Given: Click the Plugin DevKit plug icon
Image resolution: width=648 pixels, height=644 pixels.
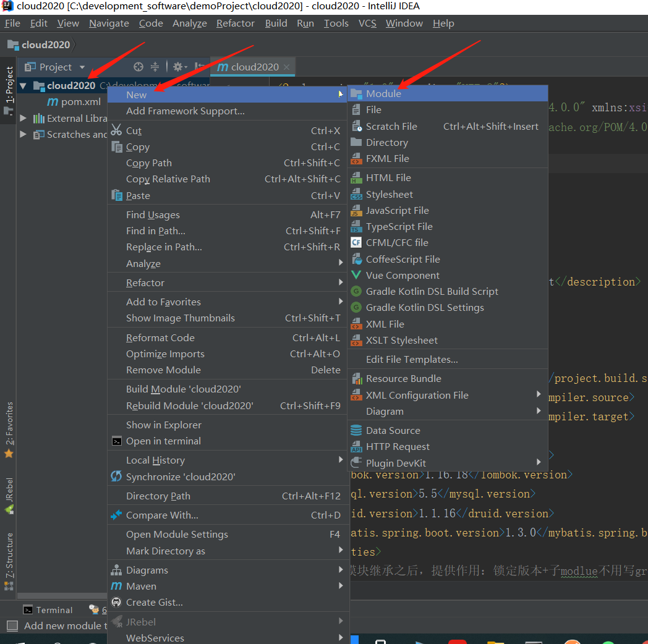Looking at the screenshot, I should (356, 463).
